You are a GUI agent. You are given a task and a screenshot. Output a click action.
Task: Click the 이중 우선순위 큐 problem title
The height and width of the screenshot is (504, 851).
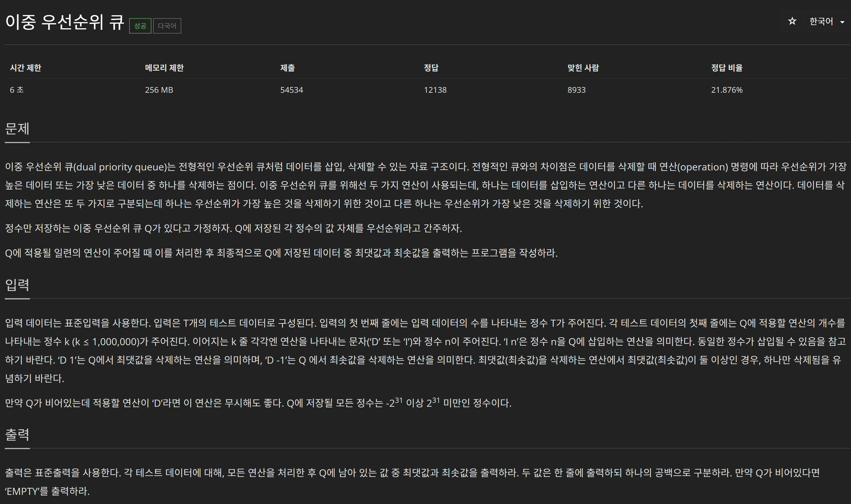(65, 22)
